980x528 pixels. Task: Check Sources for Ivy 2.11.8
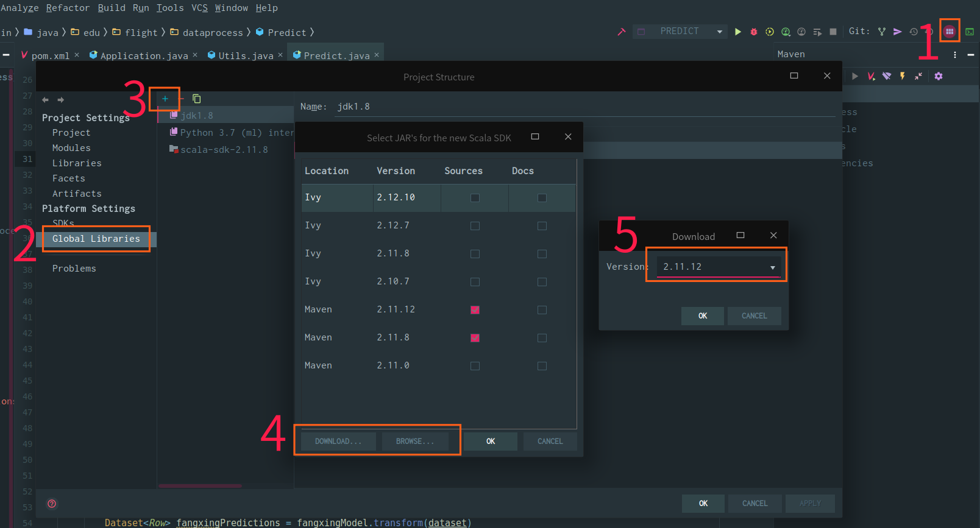(475, 254)
